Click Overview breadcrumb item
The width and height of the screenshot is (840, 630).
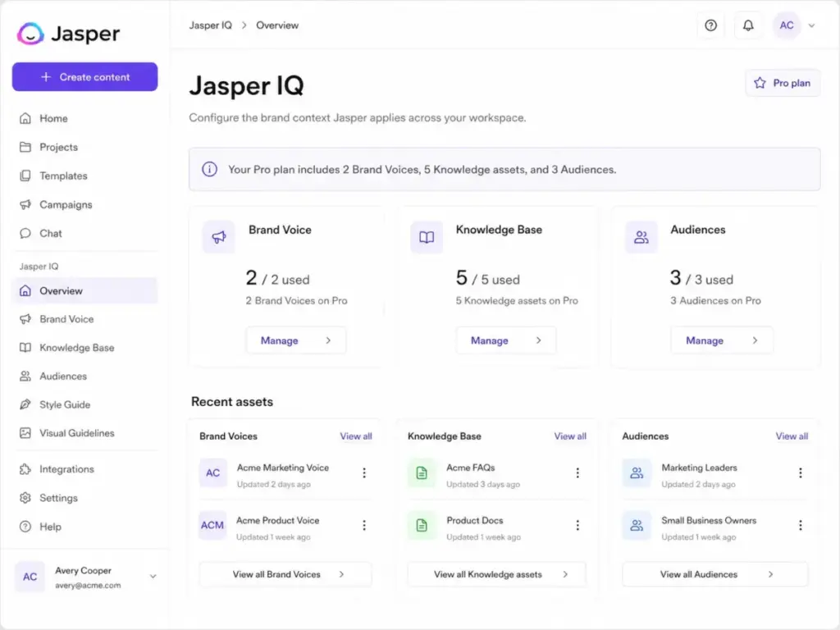[x=277, y=25]
